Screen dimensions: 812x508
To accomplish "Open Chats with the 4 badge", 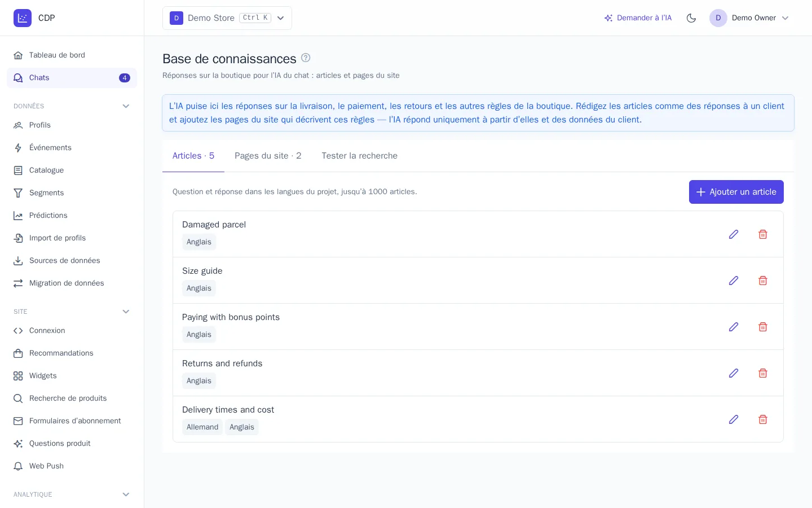I will (72, 78).
